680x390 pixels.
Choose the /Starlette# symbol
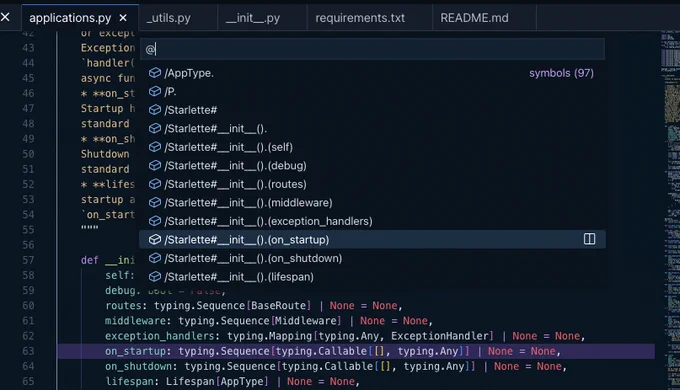[372, 110]
